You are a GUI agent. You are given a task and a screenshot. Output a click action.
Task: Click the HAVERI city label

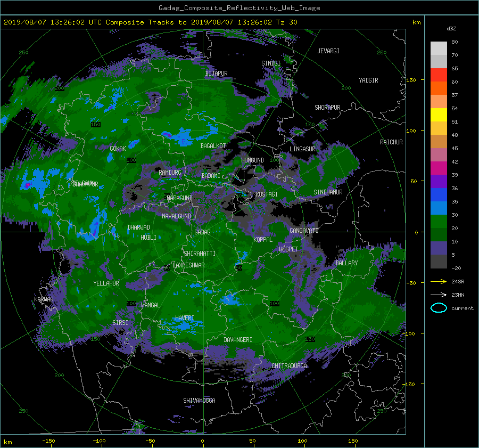[185, 318]
